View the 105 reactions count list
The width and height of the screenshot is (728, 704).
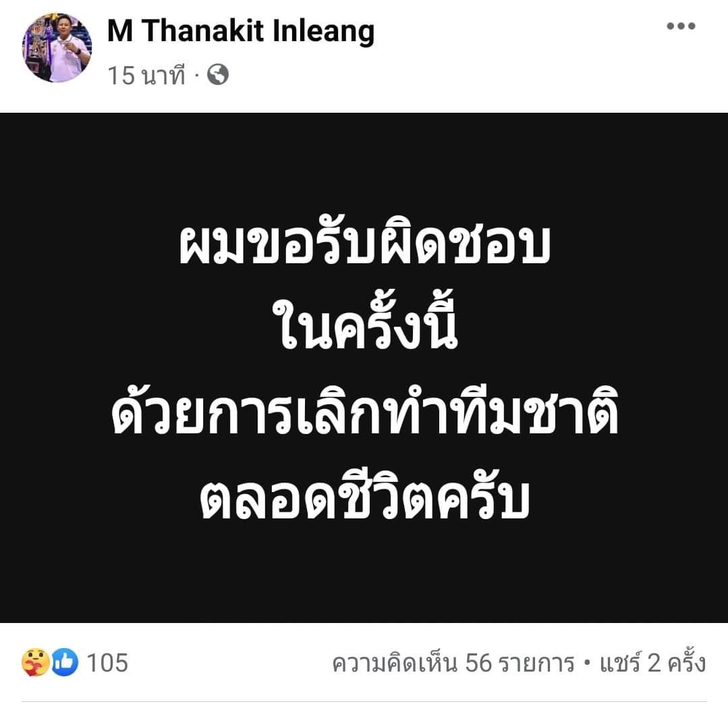tap(107, 663)
